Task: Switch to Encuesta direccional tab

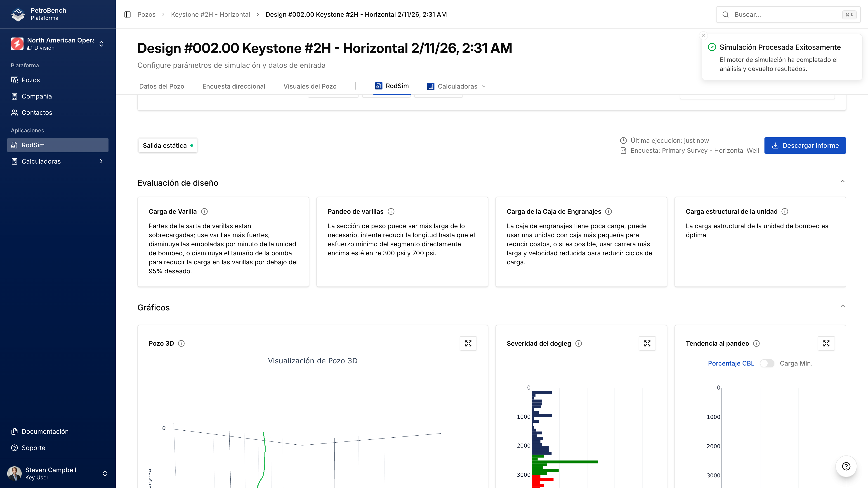Action: point(234,86)
